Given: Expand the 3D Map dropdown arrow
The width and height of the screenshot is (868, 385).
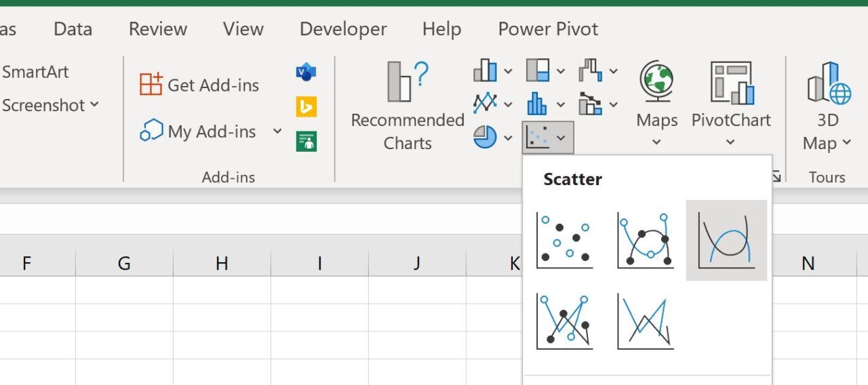Looking at the screenshot, I should click(x=847, y=143).
